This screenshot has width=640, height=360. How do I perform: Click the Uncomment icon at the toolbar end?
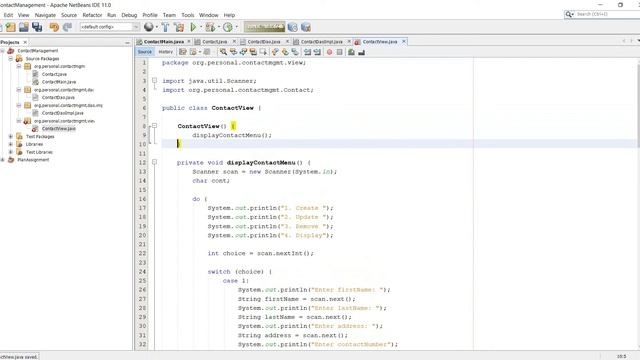point(361,52)
